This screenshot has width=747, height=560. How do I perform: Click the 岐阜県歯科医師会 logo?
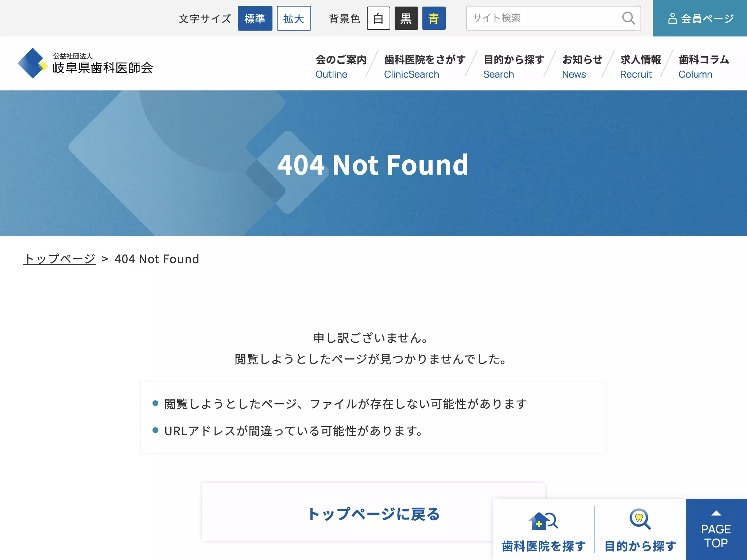coord(85,63)
